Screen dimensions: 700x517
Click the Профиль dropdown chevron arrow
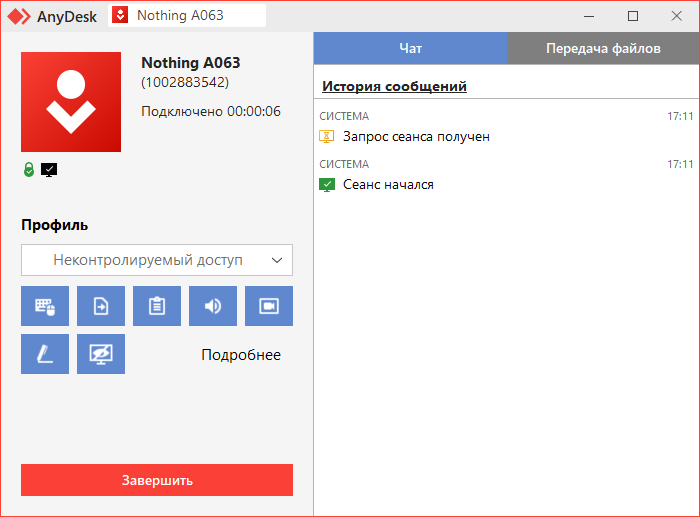tap(277, 260)
